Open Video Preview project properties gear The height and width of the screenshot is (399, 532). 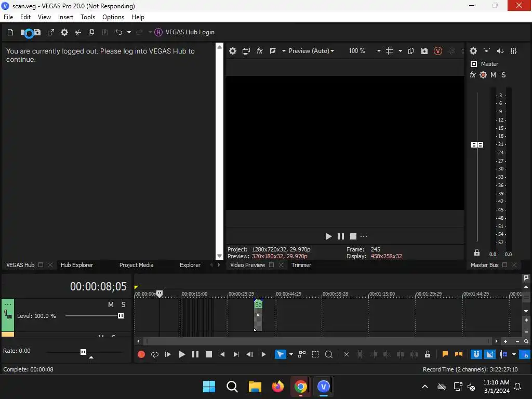(233, 51)
